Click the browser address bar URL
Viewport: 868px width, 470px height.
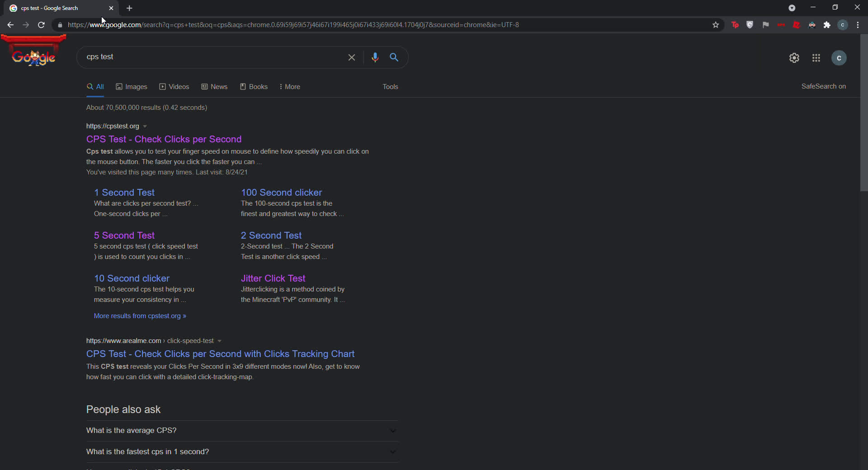(x=293, y=25)
